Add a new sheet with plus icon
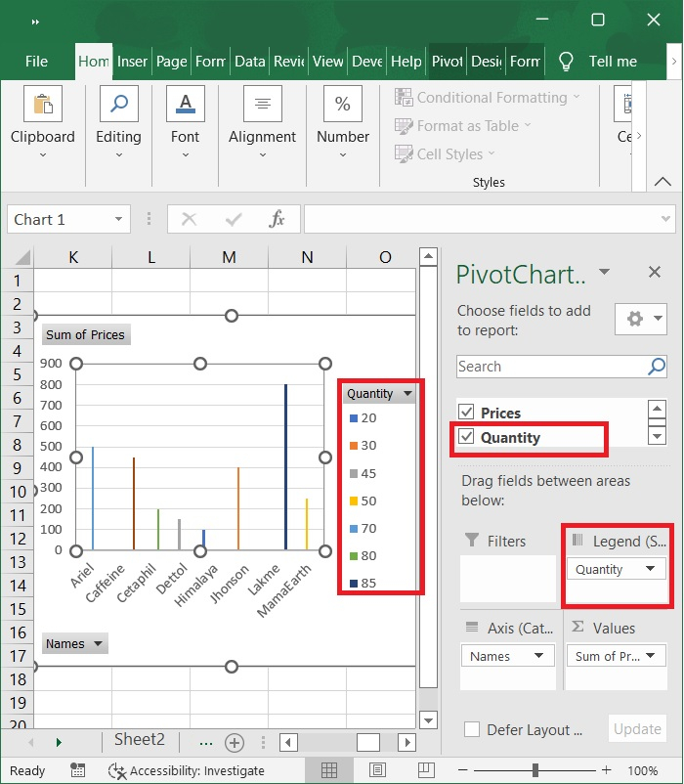Screen dimensions: 684x784 coord(235,742)
